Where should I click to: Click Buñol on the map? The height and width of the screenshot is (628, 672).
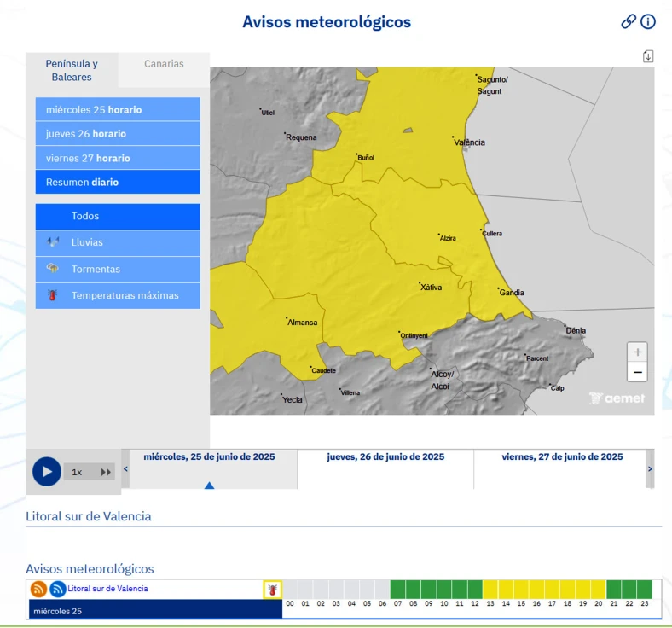tap(366, 157)
